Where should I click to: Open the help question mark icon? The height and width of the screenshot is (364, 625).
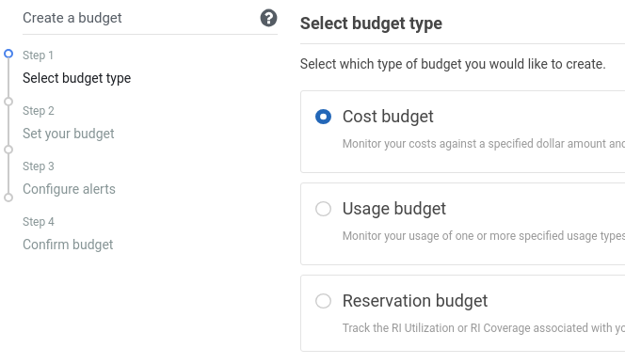tap(268, 18)
